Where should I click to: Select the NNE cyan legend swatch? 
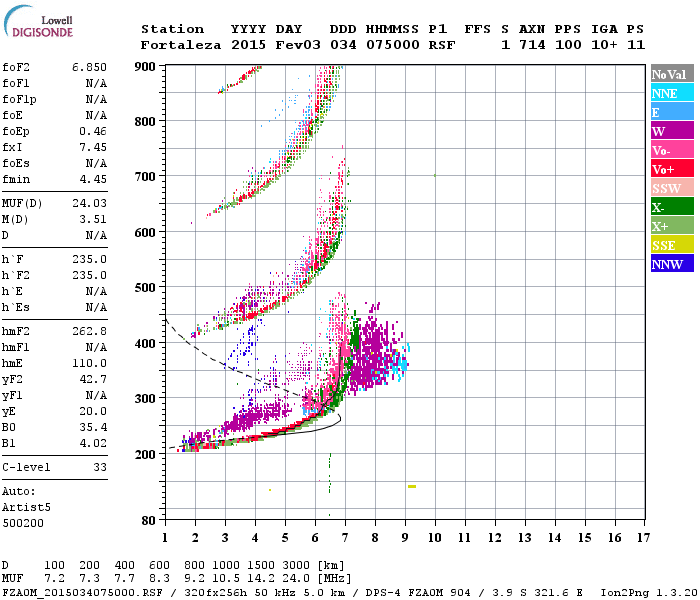coord(672,93)
